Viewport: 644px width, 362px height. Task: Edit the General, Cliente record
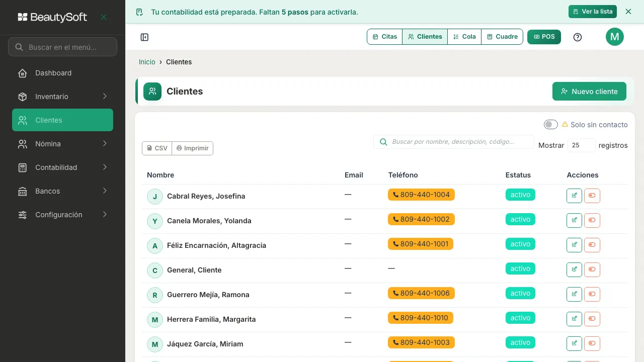tap(574, 269)
